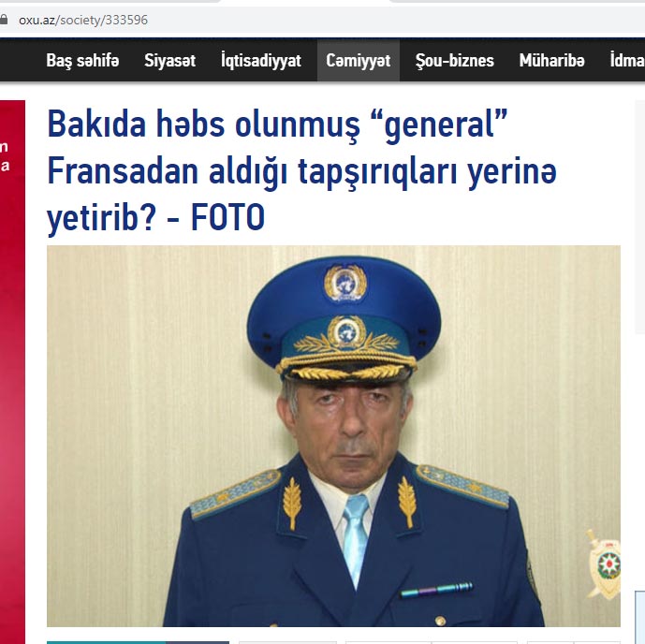Click the blue-bordered widget at bottom right
This screenshot has width=645, height=644.
click(640, 617)
